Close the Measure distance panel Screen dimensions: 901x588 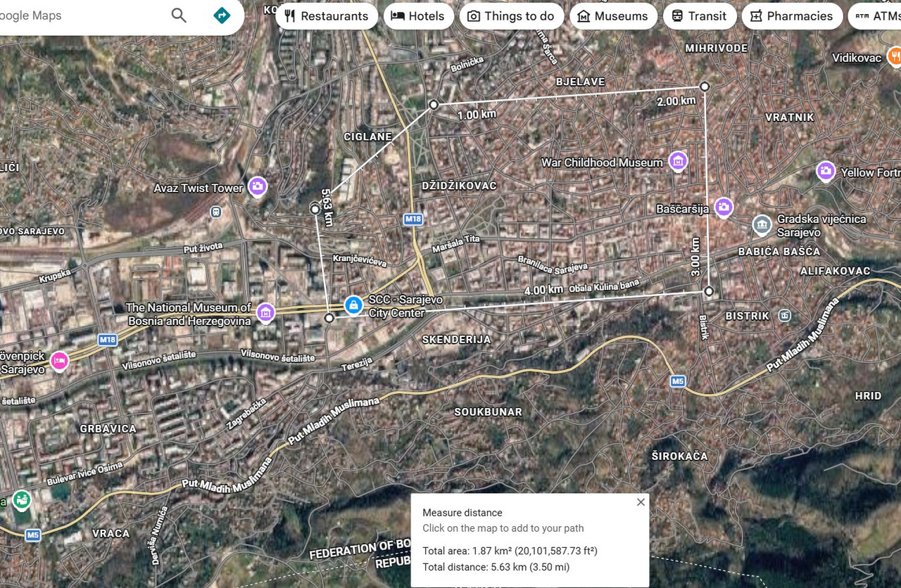coord(641,502)
